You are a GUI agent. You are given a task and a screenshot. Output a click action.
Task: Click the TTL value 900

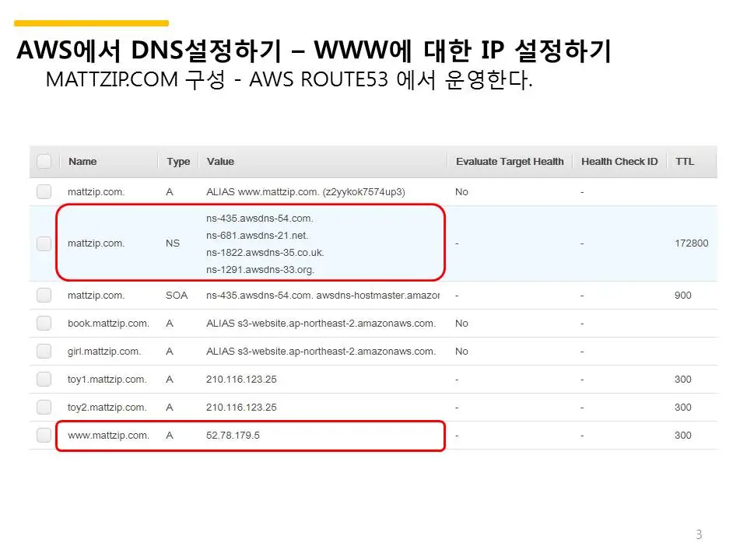click(x=682, y=296)
